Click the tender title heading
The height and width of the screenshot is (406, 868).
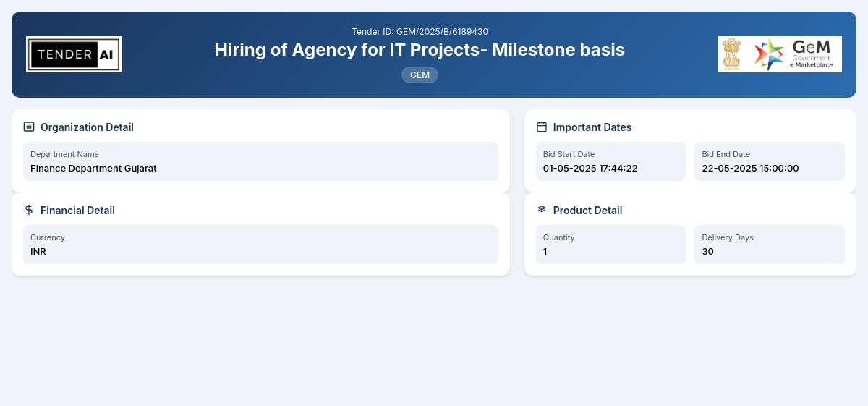click(420, 50)
